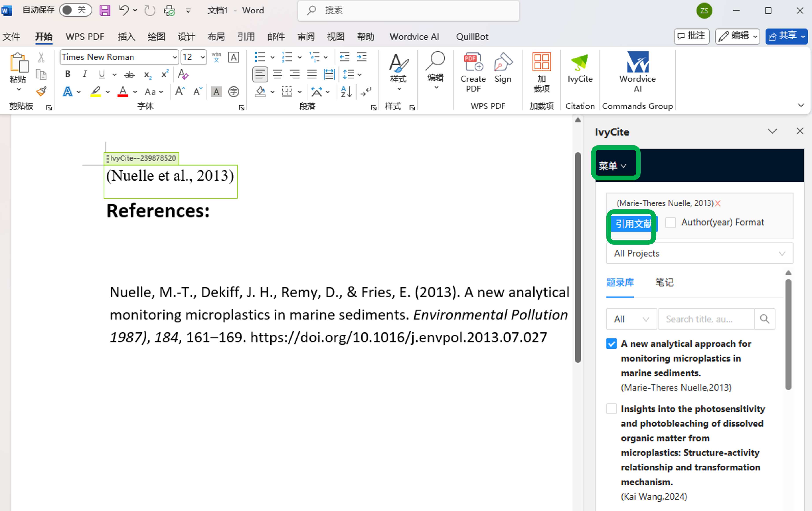Increase paragraph indent
This screenshot has height=511, width=812.
click(x=362, y=57)
